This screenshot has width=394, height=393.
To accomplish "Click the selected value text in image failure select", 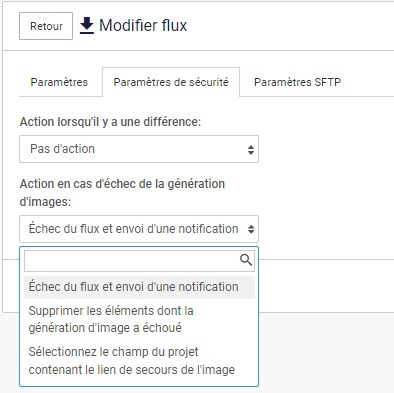I will (x=133, y=229).
